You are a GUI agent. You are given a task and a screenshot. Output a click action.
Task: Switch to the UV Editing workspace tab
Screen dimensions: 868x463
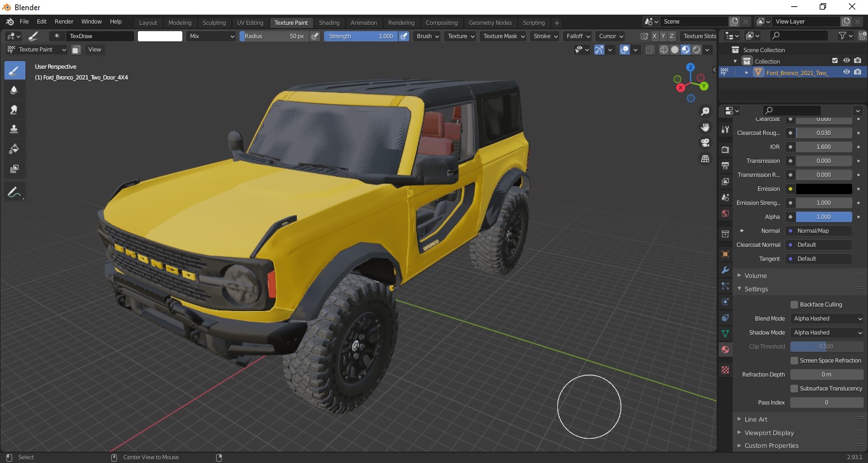tap(250, 23)
